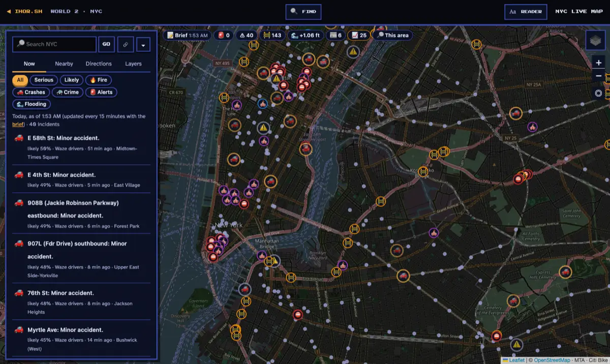Toggle the Fire filter chip
This screenshot has height=364, width=610.
coord(99,80)
